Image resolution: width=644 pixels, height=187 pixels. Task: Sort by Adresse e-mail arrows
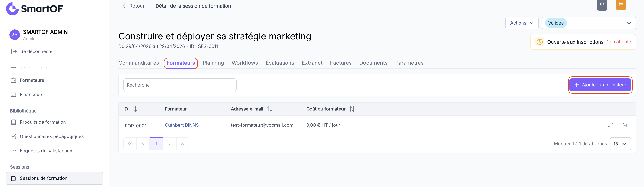[x=270, y=109]
